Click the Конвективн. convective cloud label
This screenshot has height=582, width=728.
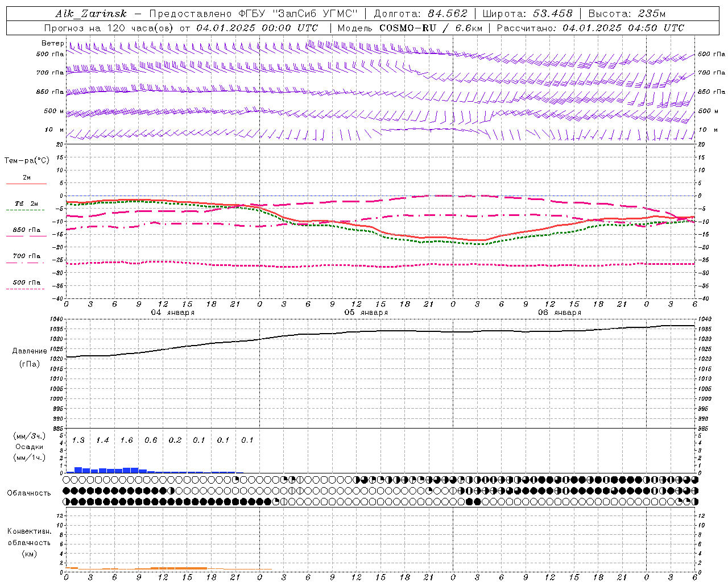pos(30,531)
